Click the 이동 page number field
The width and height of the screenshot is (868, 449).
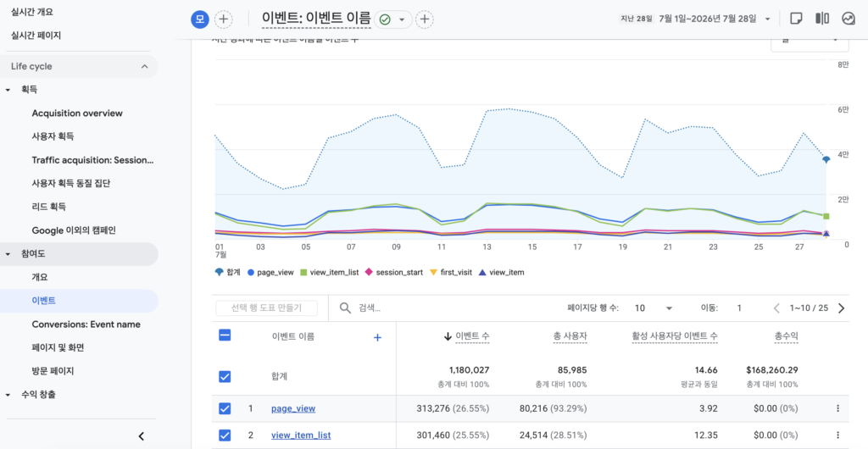739,308
